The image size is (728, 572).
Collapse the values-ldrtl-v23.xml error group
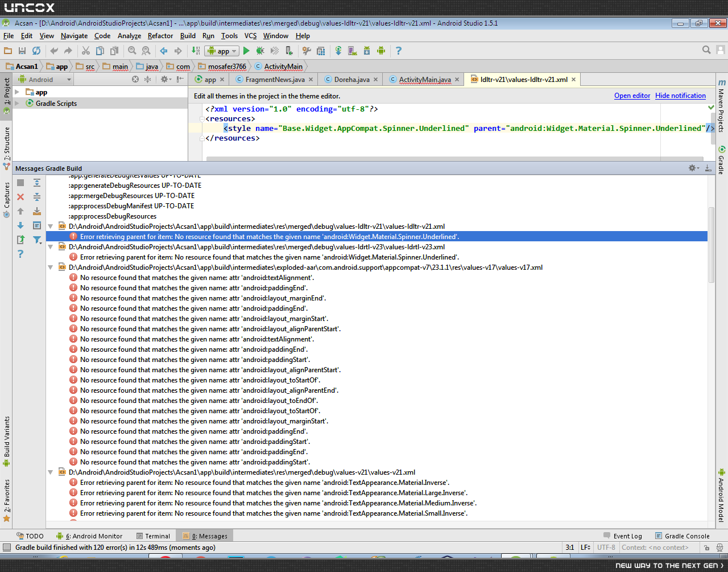(50, 247)
